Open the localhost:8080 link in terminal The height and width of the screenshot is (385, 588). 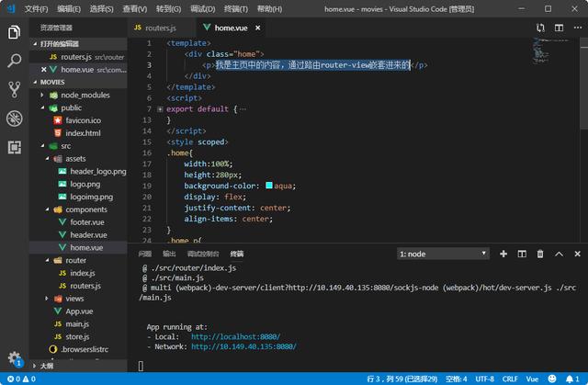pyautogui.click(x=235, y=336)
